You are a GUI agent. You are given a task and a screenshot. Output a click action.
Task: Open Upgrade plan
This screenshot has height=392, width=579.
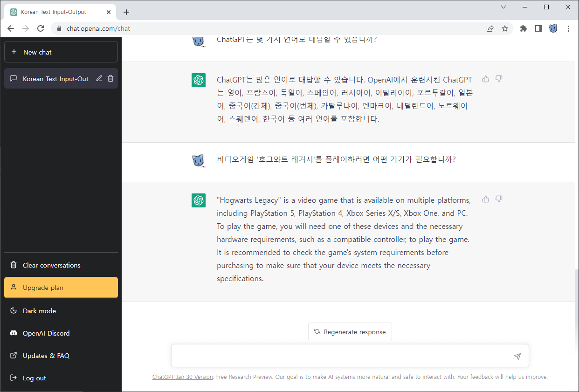pos(61,288)
